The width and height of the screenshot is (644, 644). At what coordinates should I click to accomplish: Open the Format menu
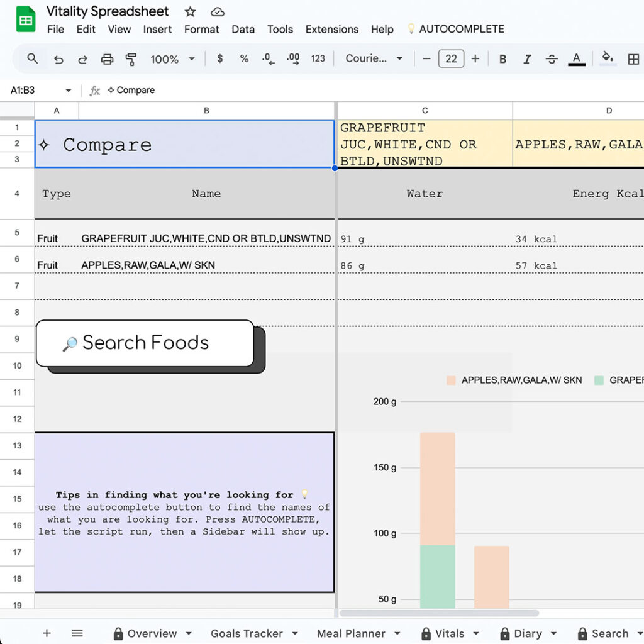point(201,29)
